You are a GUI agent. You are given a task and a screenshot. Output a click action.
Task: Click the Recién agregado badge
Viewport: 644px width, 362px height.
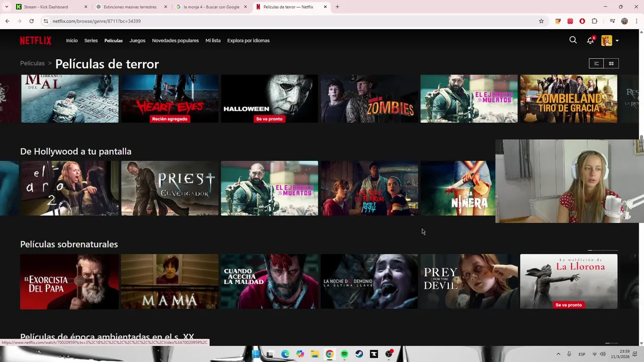point(170,119)
